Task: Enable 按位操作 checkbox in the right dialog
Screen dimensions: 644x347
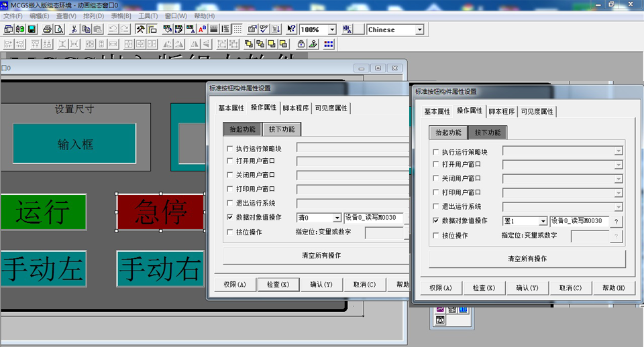Action: pos(437,236)
